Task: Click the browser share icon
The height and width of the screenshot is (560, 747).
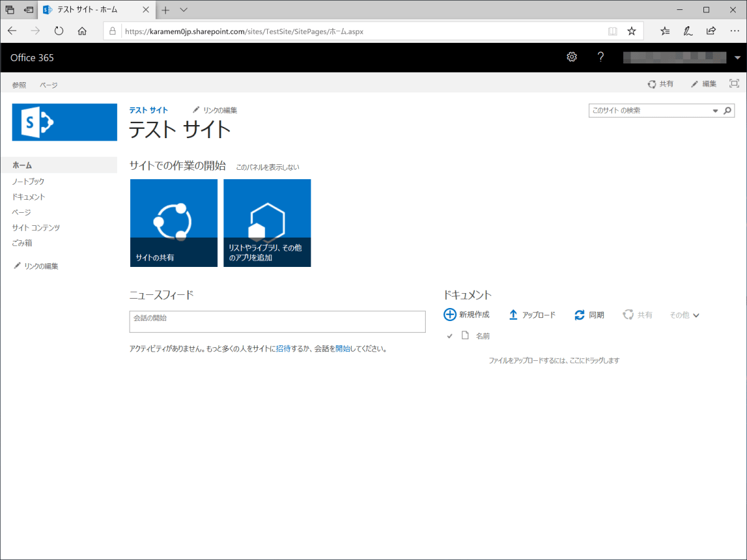Action: click(711, 31)
